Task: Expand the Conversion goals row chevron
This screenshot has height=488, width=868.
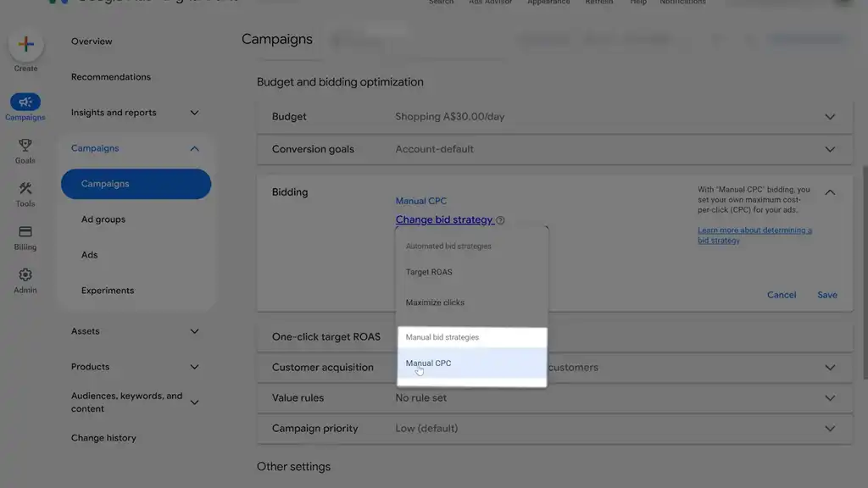Action: click(830, 149)
